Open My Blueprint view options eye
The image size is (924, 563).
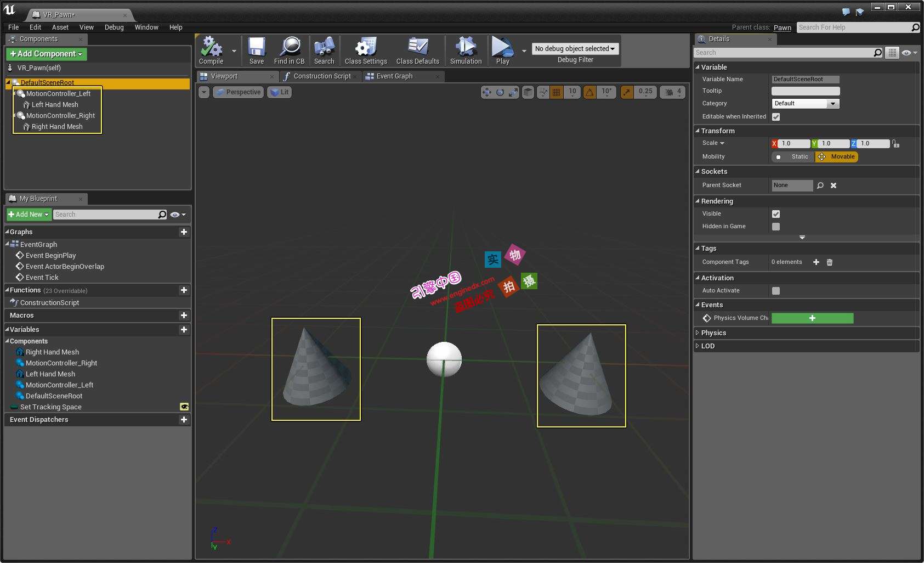[x=178, y=215]
